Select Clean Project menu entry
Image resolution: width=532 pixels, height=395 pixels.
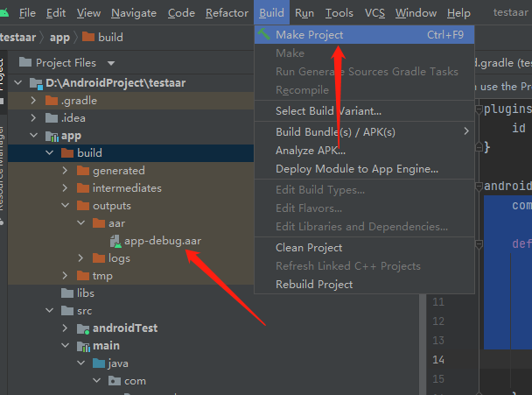[x=309, y=248]
